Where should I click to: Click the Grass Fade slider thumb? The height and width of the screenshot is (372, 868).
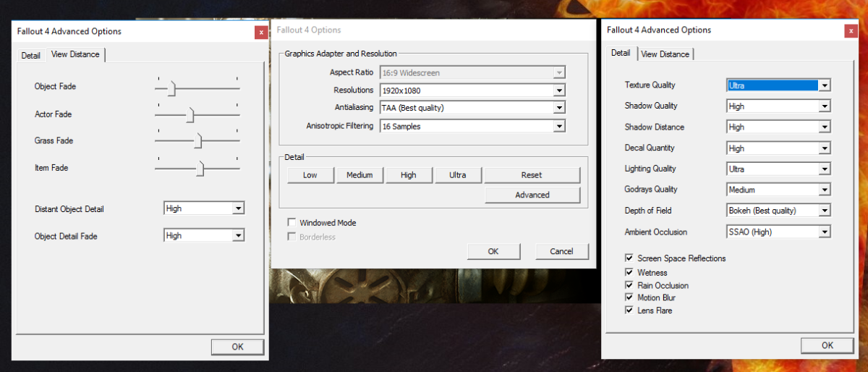point(197,141)
